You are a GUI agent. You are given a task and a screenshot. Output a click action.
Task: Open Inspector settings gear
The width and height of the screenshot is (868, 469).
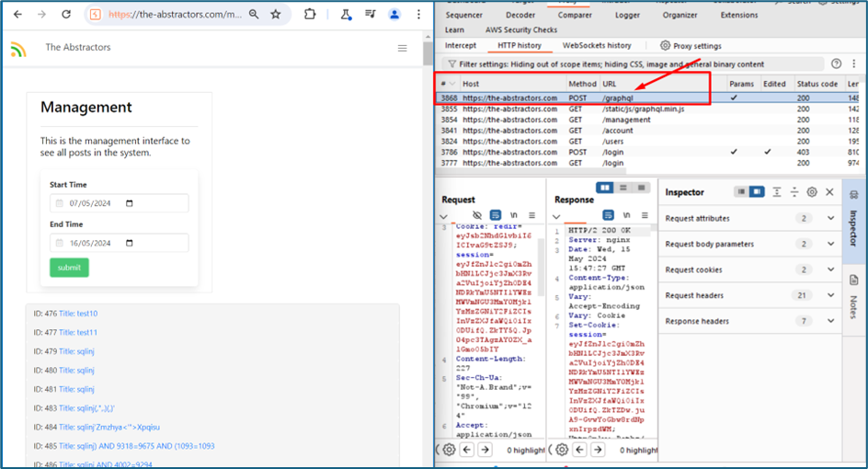pos(812,192)
